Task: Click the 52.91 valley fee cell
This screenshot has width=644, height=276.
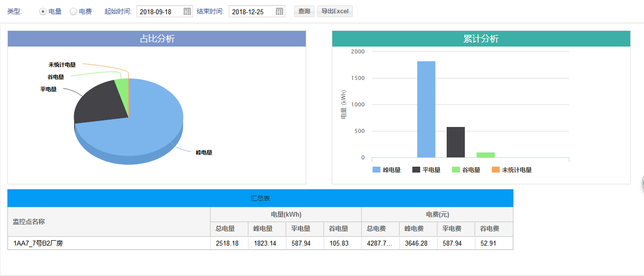Action: (494, 243)
